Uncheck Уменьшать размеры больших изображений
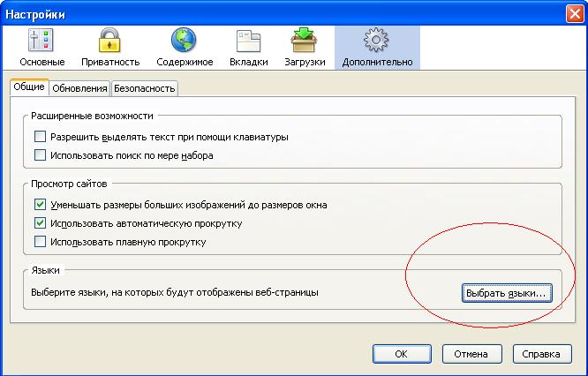 click(x=40, y=205)
